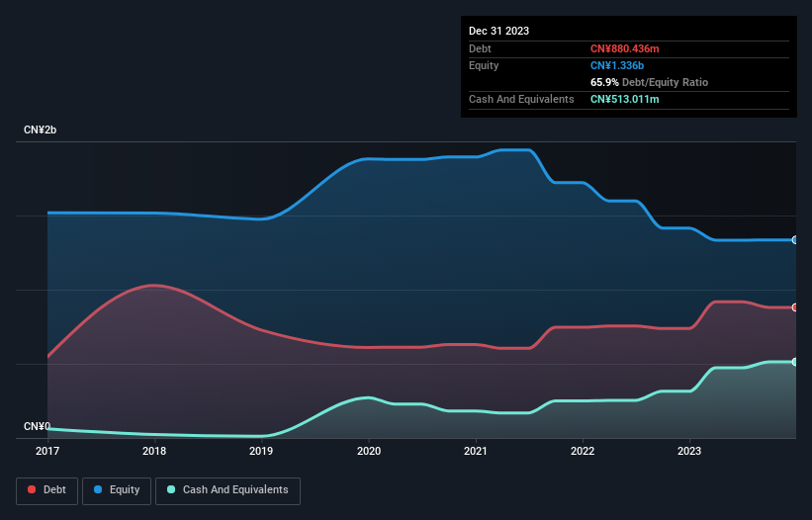The height and width of the screenshot is (520, 812).
Task: Click the blue Equity endpoint marker
Action: 795,240
